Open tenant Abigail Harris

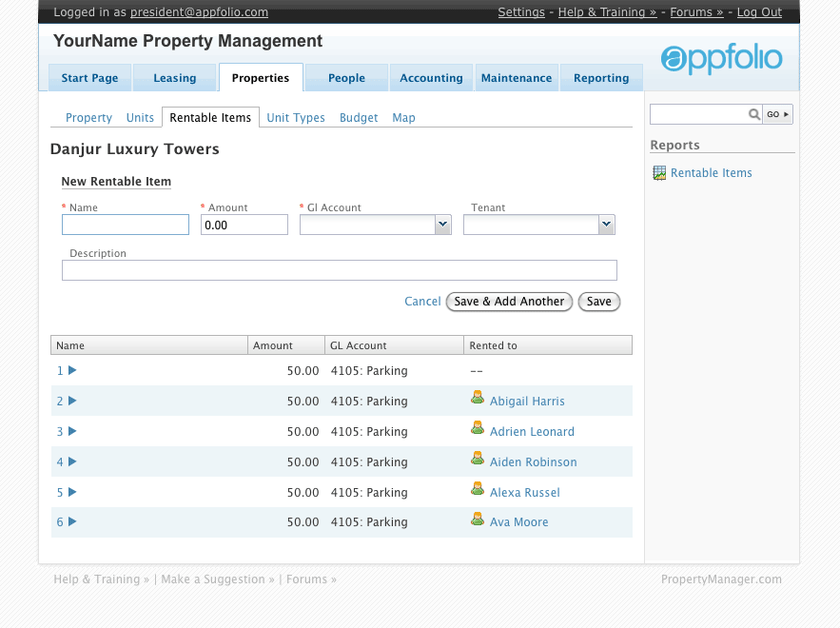pos(527,402)
